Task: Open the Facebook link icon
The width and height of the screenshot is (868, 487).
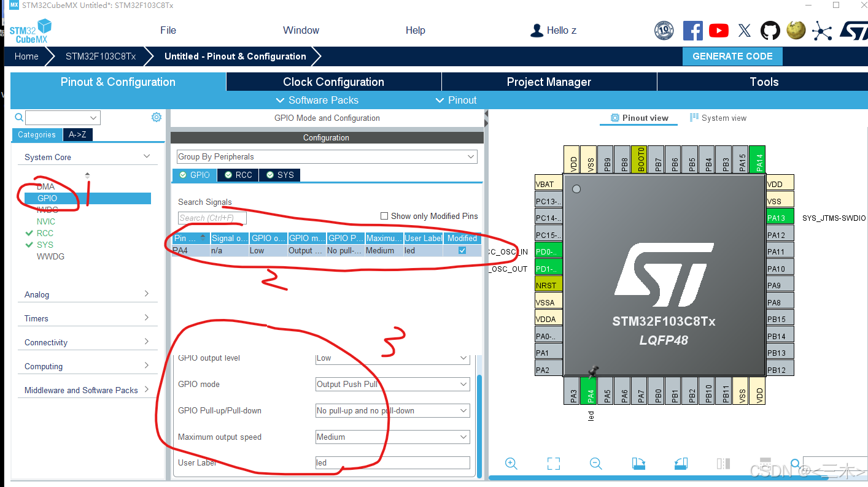Action: point(692,30)
